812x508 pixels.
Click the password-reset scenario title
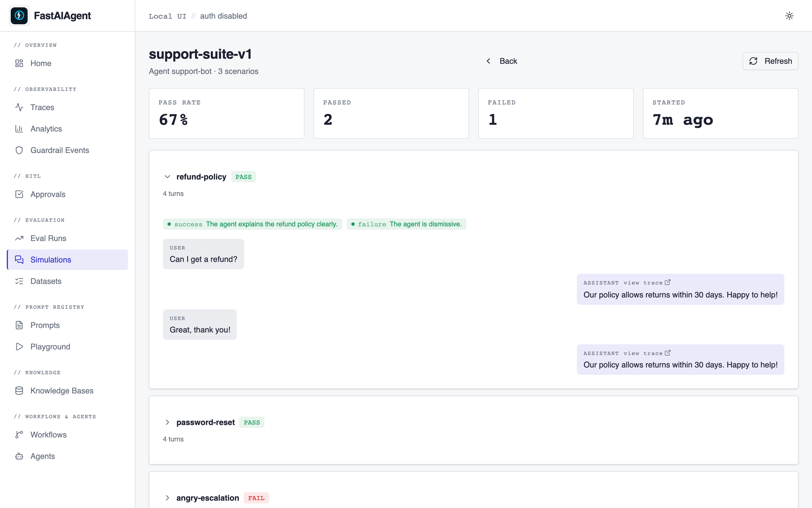click(x=205, y=422)
